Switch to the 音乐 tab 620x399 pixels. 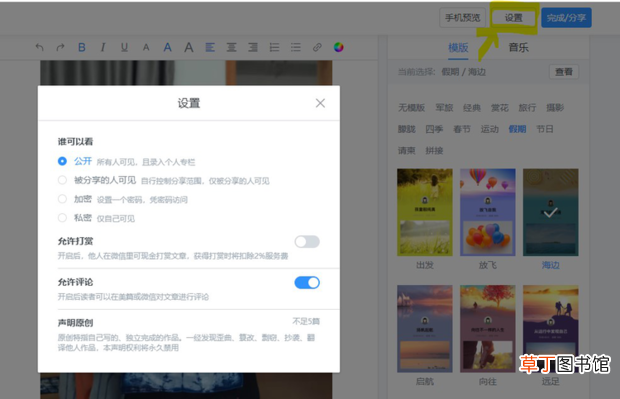click(x=518, y=48)
